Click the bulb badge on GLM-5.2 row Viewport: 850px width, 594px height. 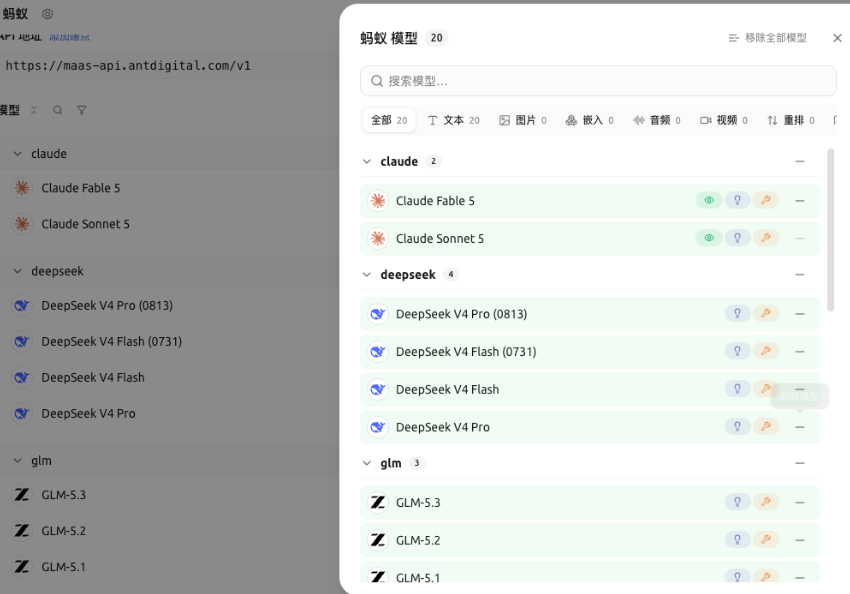737,540
